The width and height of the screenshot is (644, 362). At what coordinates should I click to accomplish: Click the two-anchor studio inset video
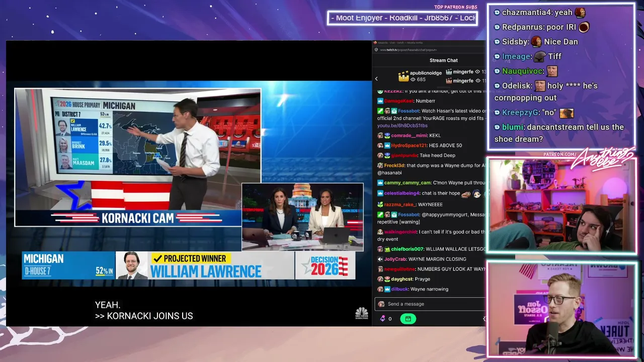302,217
